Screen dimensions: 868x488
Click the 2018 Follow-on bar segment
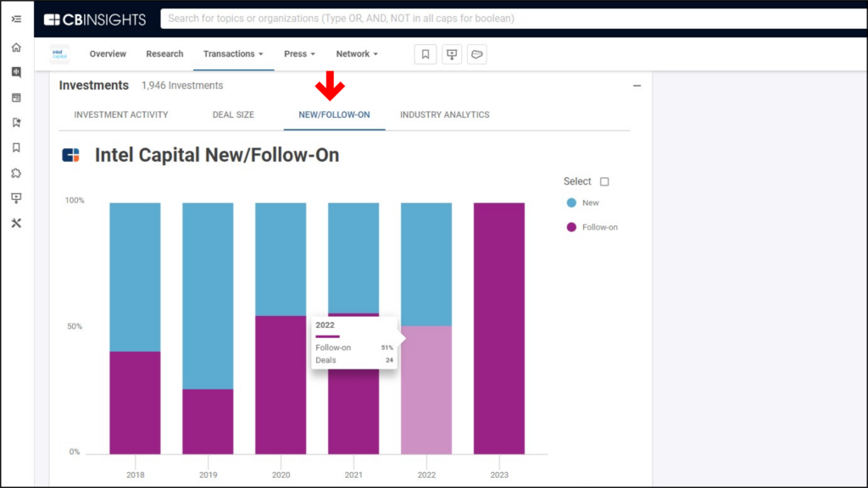point(135,402)
